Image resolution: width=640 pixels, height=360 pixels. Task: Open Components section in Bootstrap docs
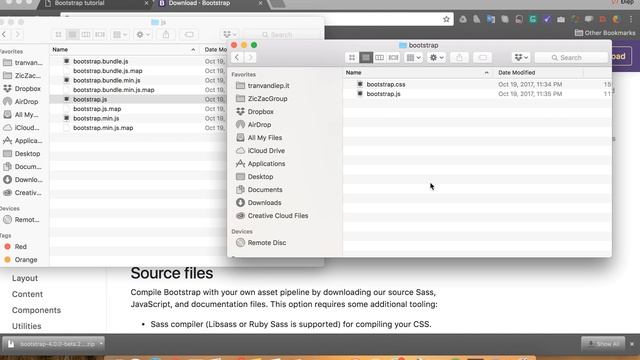pyautogui.click(x=36, y=310)
